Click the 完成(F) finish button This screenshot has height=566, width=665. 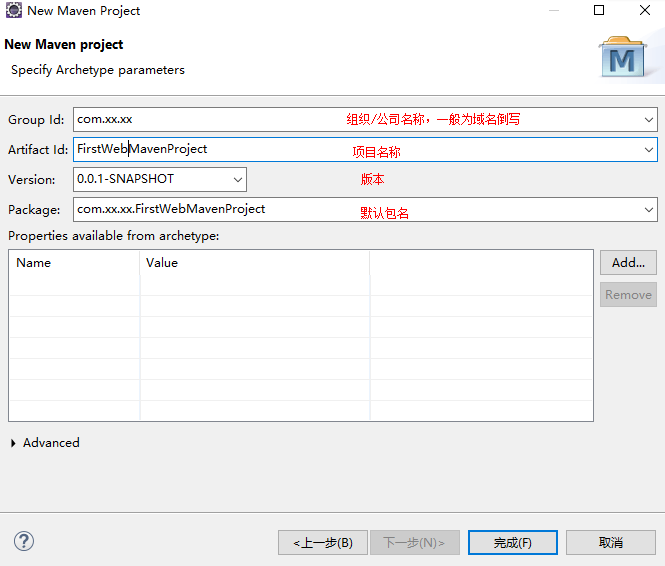513,542
